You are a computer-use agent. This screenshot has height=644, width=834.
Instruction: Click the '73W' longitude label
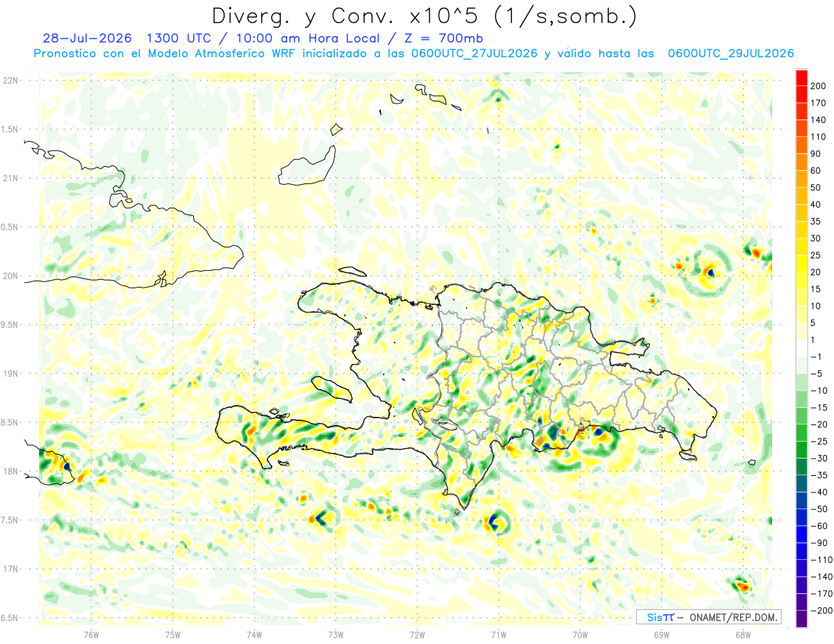pyautogui.click(x=336, y=634)
